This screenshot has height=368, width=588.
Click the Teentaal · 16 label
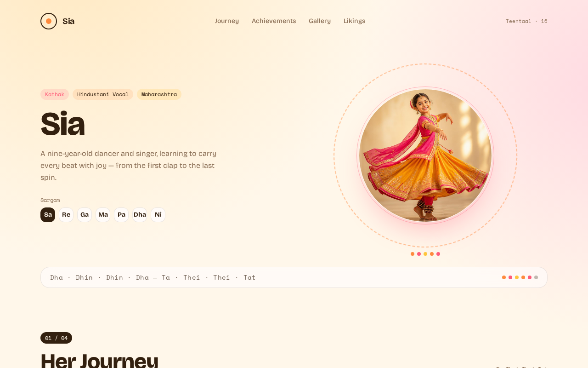click(x=526, y=21)
